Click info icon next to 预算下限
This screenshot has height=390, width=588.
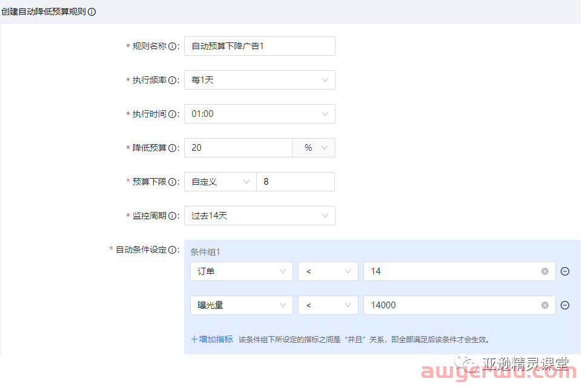pos(172,182)
